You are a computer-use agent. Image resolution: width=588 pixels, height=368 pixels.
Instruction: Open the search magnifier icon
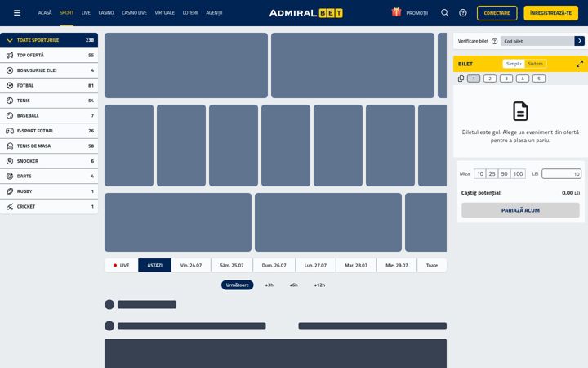(x=445, y=13)
